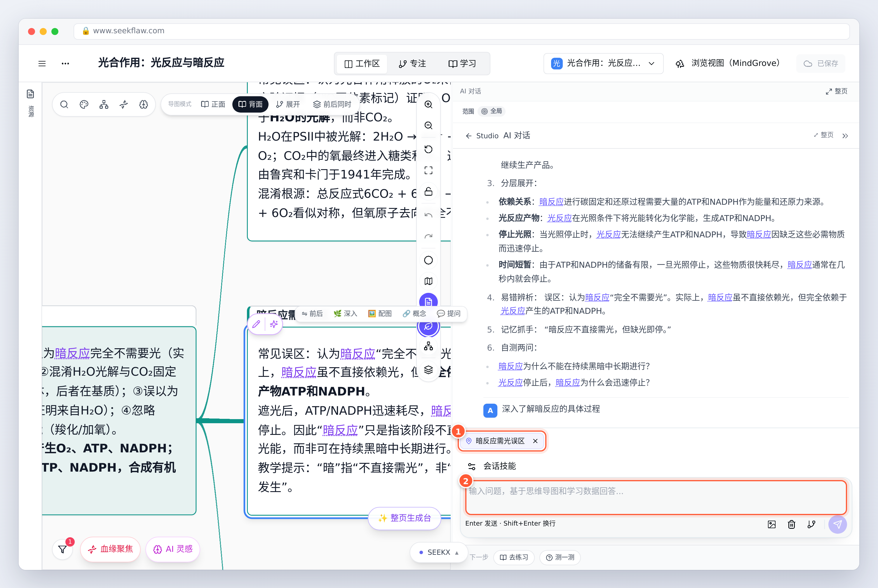Attach an image to the chat

coord(772,525)
